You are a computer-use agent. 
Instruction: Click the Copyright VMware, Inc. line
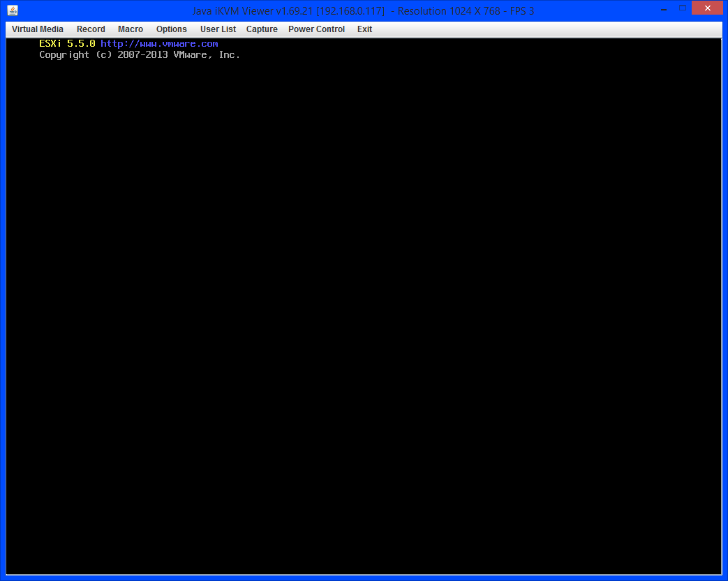click(x=140, y=55)
